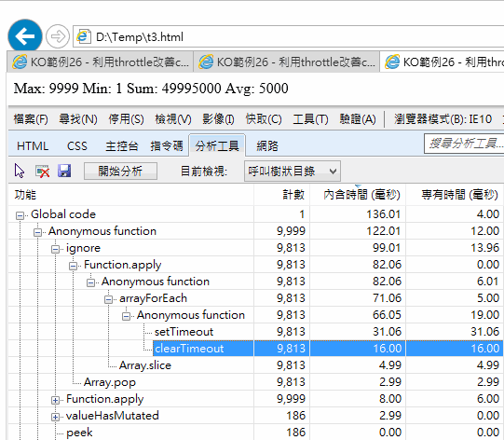Collapse the arrayForEach tree node
The height and width of the screenshot is (440, 504).
pos(109,299)
